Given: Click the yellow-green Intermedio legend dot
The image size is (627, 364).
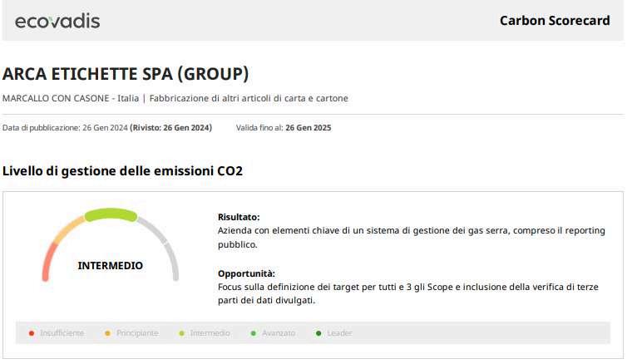Looking at the screenshot, I should point(181,333).
